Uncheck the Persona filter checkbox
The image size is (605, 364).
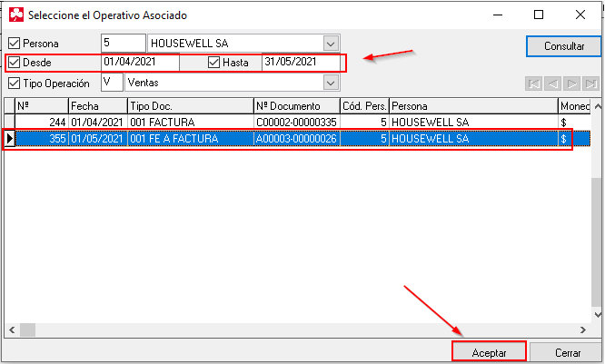(14, 44)
